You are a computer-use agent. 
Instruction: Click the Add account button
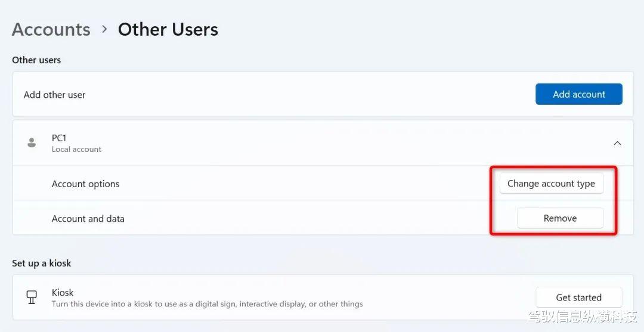coord(578,94)
